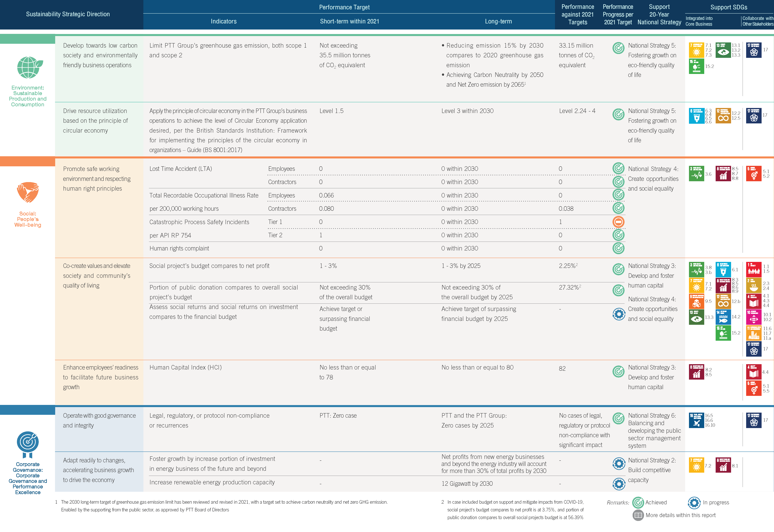The width and height of the screenshot is (774, 532).
Task: Click the Lost Time Accident (LTA) indicator
Action: [181, 169]
